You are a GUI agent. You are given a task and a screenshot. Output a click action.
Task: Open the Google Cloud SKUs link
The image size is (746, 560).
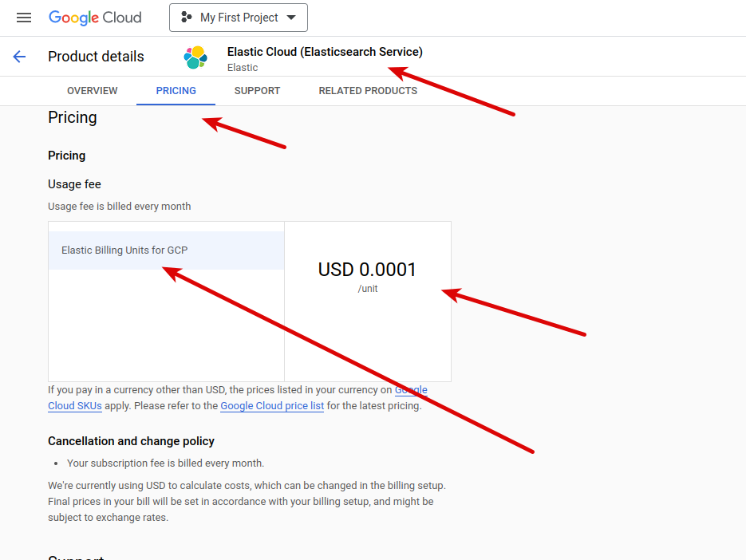[x=75, y=406]
